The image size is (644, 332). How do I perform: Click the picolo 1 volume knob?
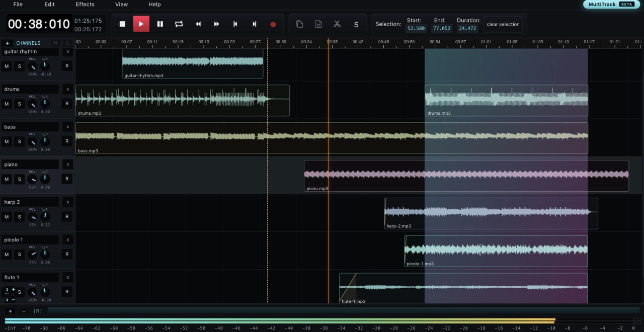click(32, 255)
